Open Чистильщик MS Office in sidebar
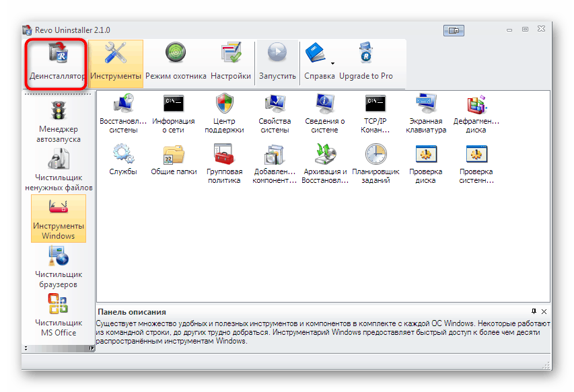The image size is (574, 392). [59, 315]
